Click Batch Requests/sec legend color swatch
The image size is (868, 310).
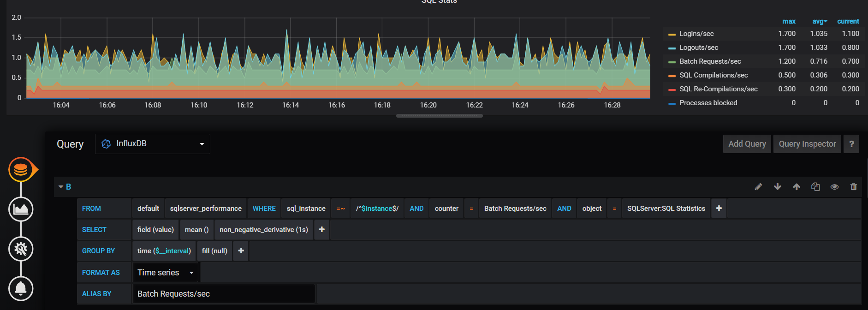click(672, 62)
